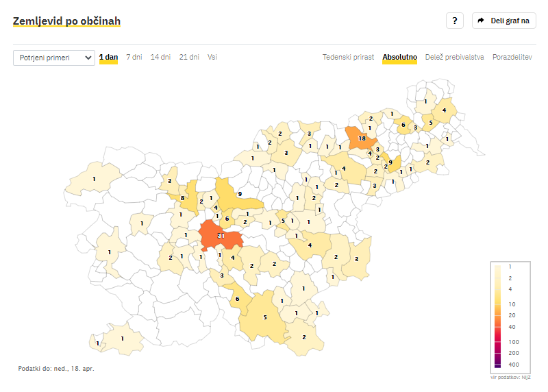Open the Porazdelitev view

click(x=512, y=57)
